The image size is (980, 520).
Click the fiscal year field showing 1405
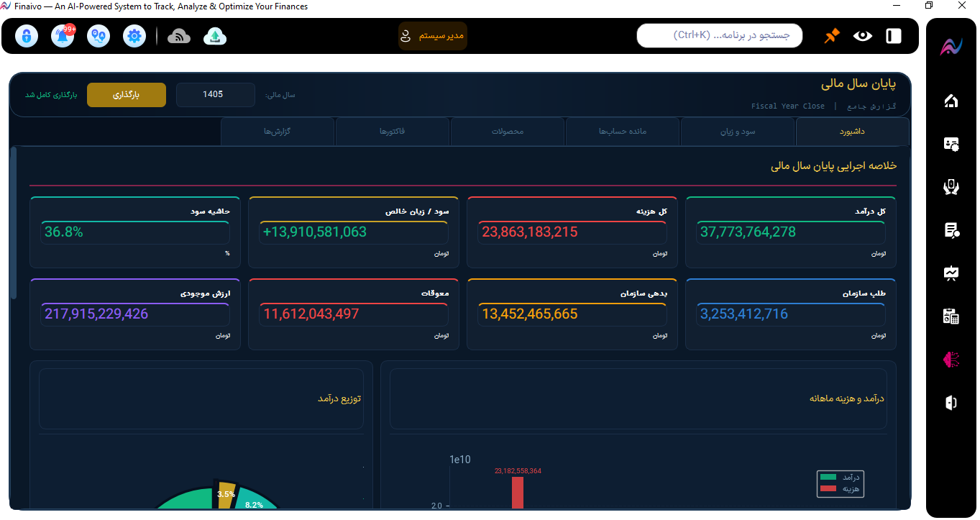(216, 95)
